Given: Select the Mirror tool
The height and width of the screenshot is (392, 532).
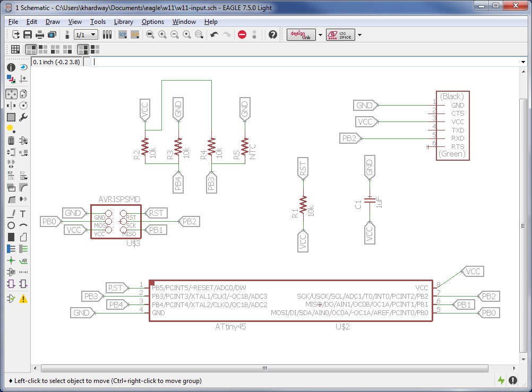Looking at the screenshot, I should tap(11, 106).
